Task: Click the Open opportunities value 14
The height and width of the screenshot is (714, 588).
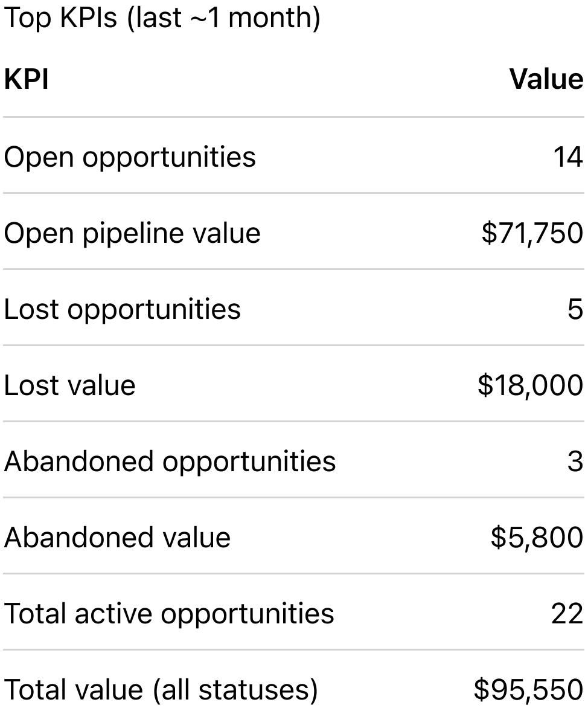Action: click(567, 156)
